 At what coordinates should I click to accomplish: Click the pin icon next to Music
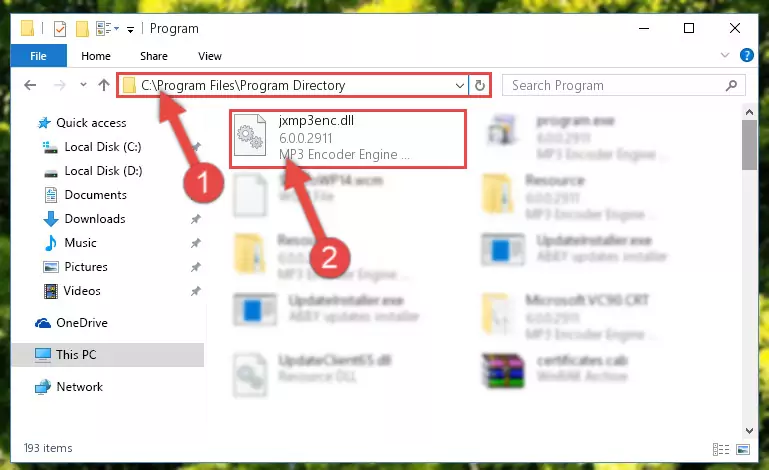click(x=196, y=243)
